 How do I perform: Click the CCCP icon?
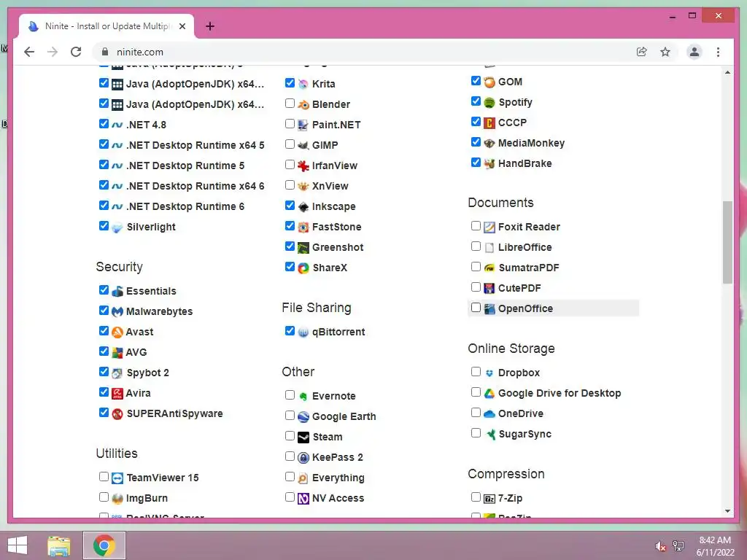click(x=489, y=123)
